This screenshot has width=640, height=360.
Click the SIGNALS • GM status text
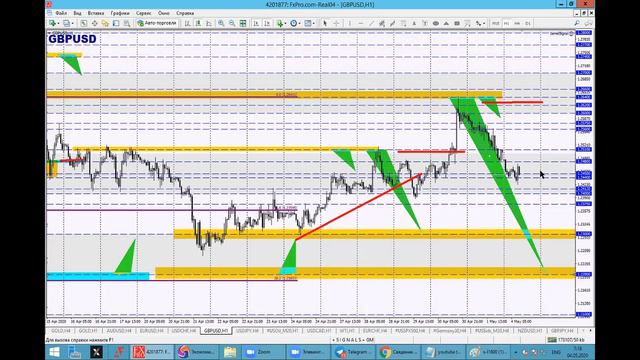coord(353,340)
